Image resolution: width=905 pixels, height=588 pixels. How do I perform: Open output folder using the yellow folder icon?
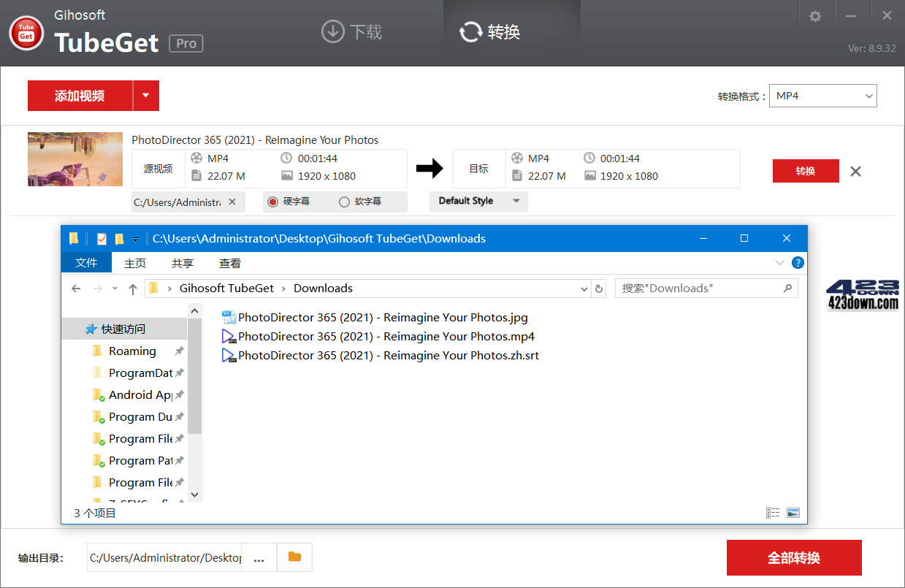click(x=294, y=557)
